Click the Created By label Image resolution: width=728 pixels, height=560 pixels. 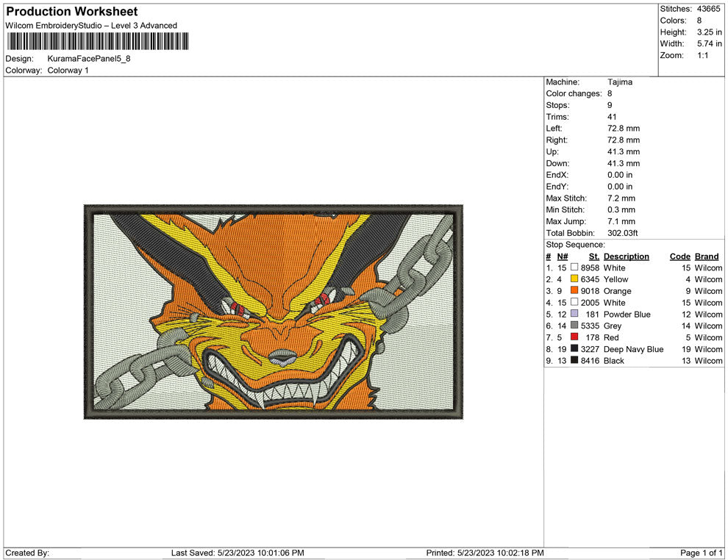(x=27, y=553)
